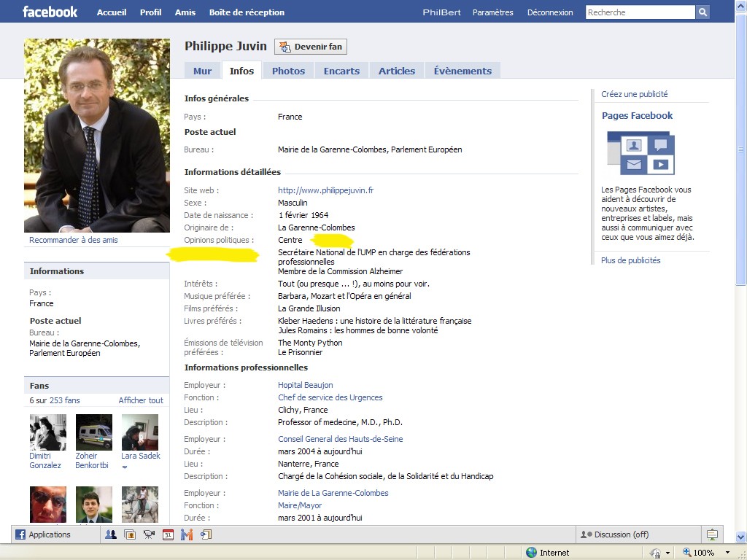
Task: Click the PhilBert user name link
Action: (x=441, y=12)
